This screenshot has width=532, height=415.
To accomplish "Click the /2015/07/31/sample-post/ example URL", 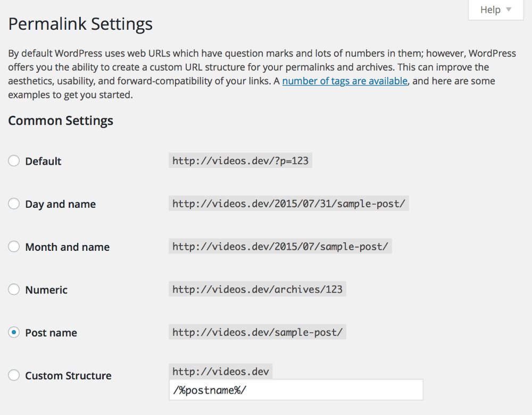I will pyautogui.click(x=289, y=204).
